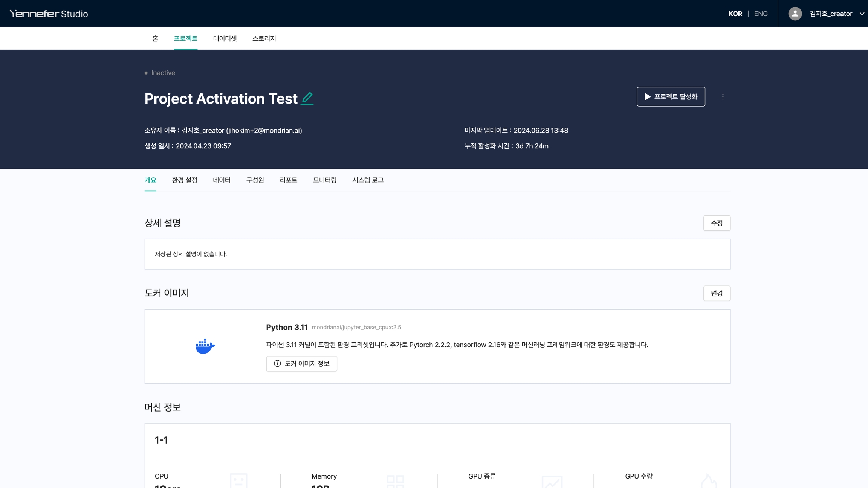868x488 pixels.
Task: Open 도커 이미지 정보 button
Action: (301, 363)
